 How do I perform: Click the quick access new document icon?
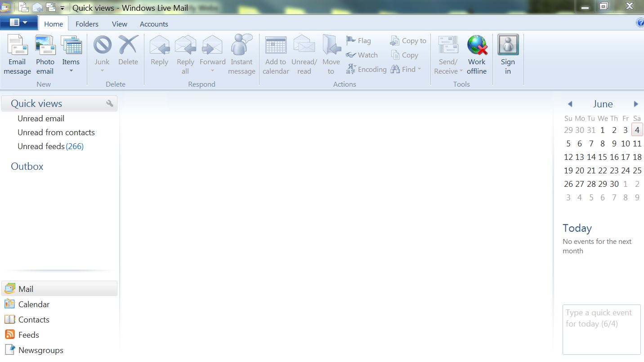click(23, 7)
